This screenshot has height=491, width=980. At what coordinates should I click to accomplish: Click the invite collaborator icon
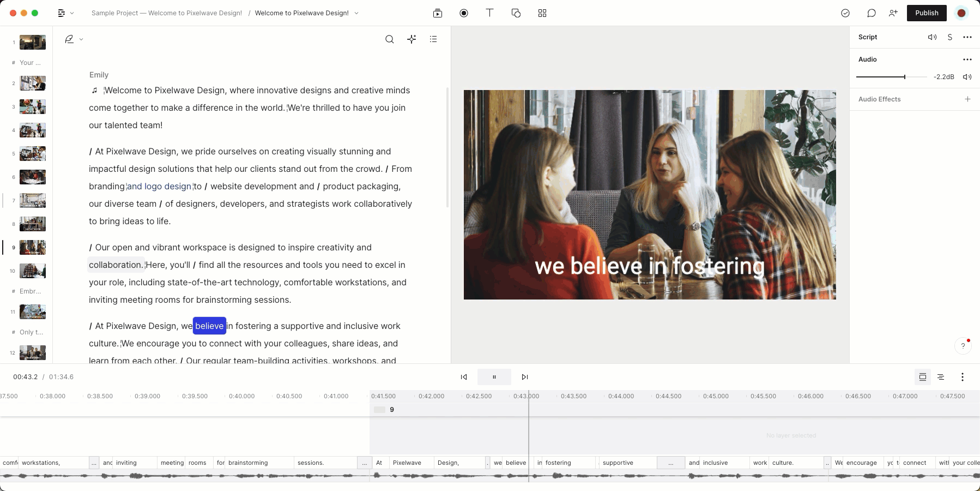893,13
